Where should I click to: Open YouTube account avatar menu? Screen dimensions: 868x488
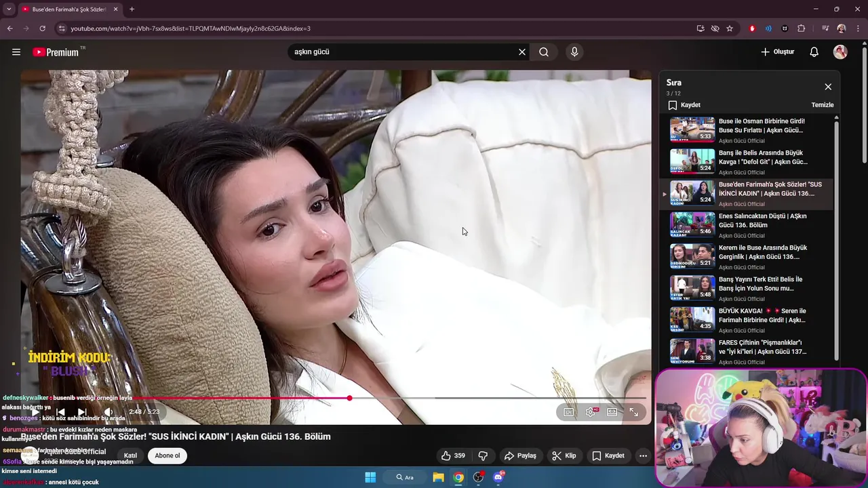coord(840,52)
